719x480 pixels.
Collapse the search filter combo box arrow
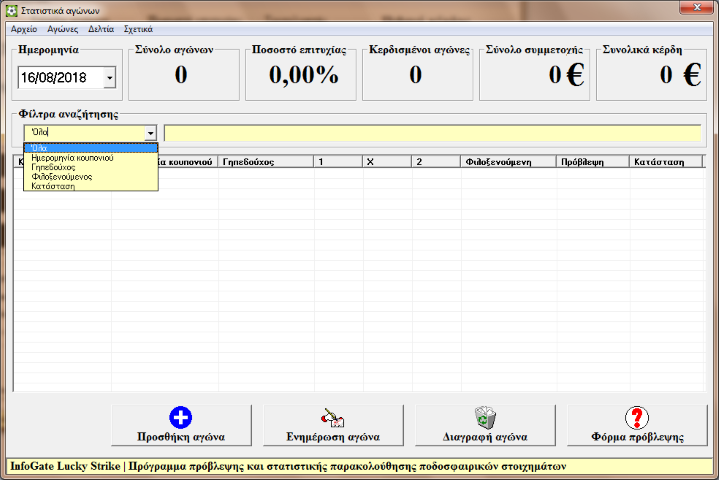pyautogui.click(x=150, y=133)
